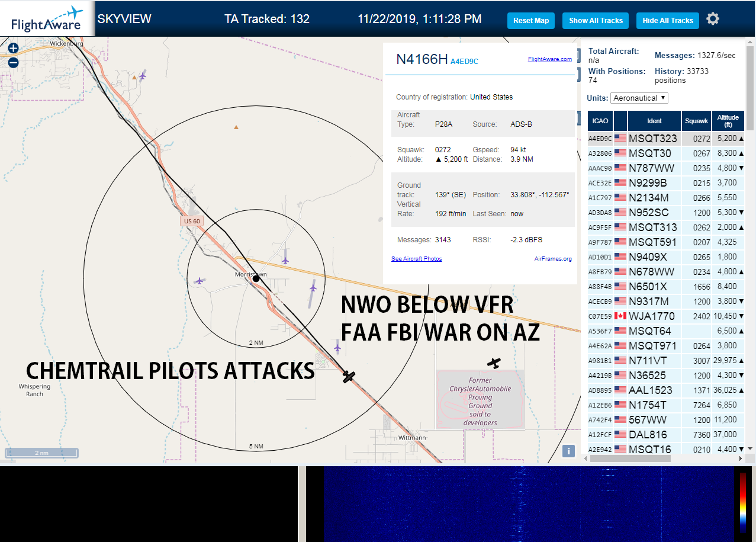The image size is (756, 542).
Task: Select the N6501X row
Action: click(x=666, y=287)
